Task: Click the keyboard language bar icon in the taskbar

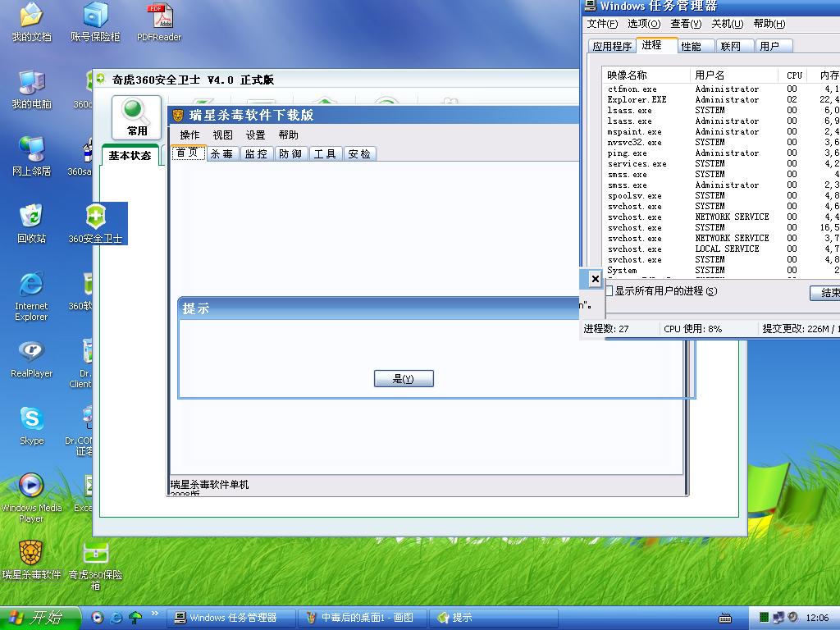Action: click(725, 619)
